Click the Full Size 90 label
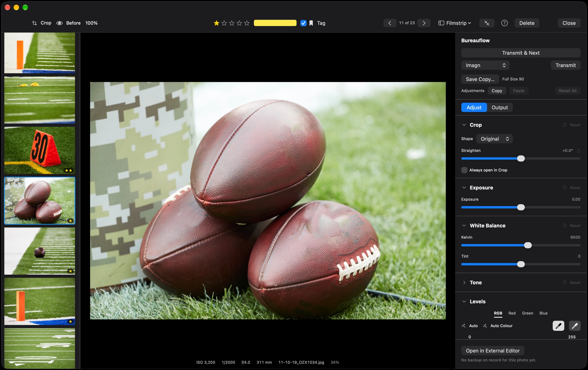 click(x=513, y=79)
